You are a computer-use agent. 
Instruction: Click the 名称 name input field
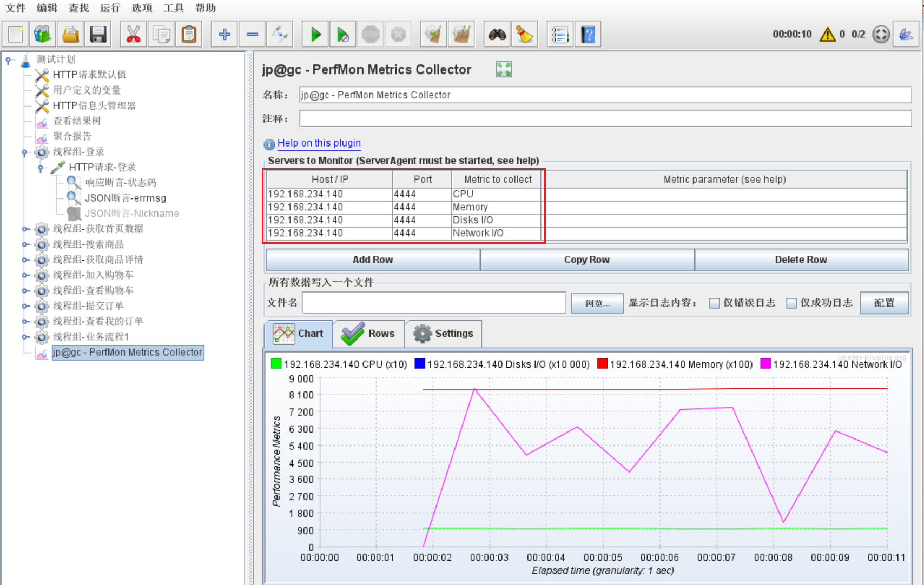coord(605,95)
